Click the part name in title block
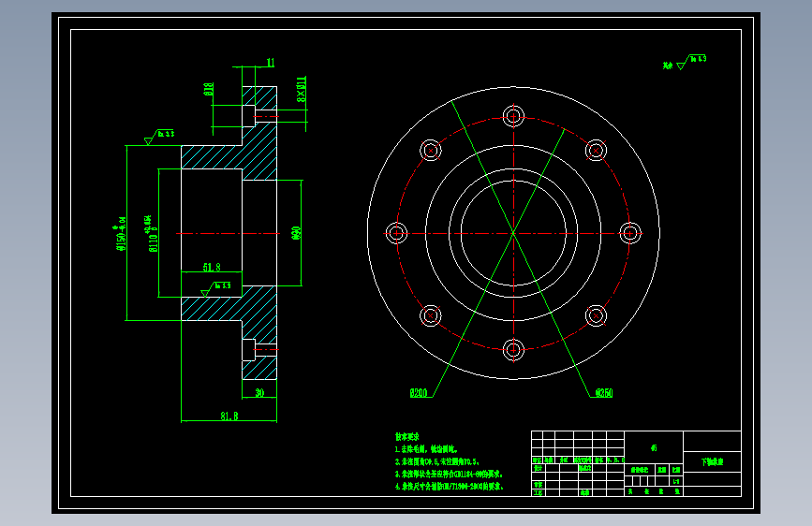Screen dimensions: 812x526 click(x=712, y=461)
